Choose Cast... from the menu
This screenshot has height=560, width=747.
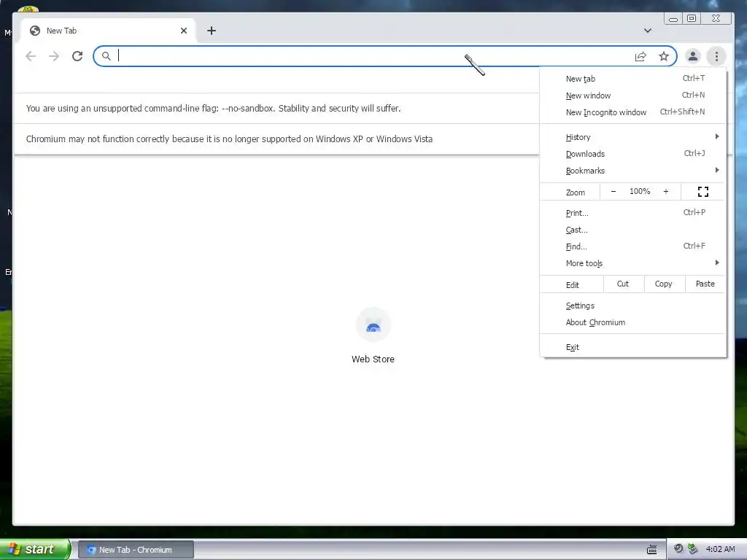click(x=632, y=230)
